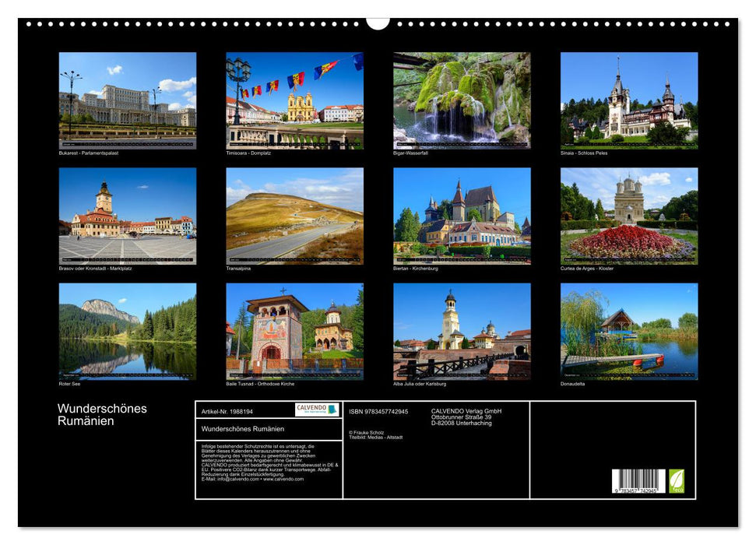Click the Artikel-Nr. 1988194 label
The width and height of the screenshot is (756, 545).
[x=227, y=411]
